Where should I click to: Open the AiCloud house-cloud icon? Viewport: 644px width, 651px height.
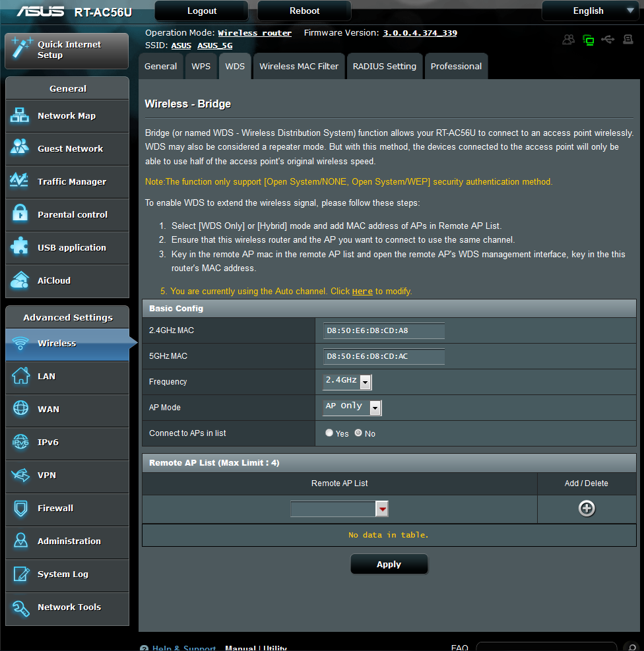click(20, 280)
